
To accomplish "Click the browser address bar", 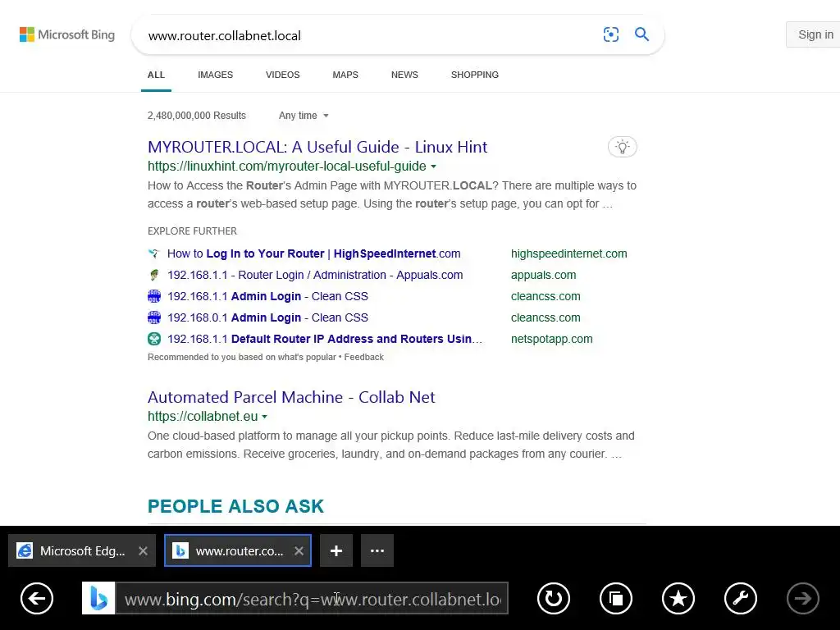I will pos(313,598).
